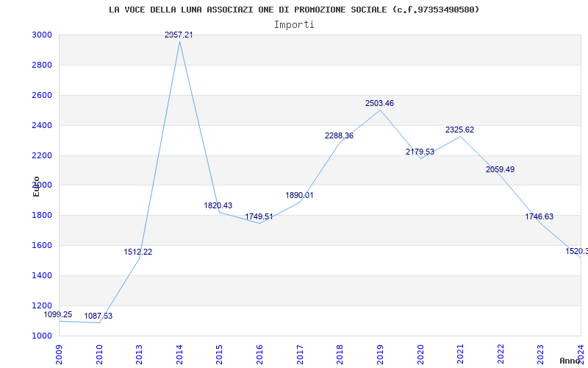Click the 2010 x-axis year label
588x368 pixels.
99,355
